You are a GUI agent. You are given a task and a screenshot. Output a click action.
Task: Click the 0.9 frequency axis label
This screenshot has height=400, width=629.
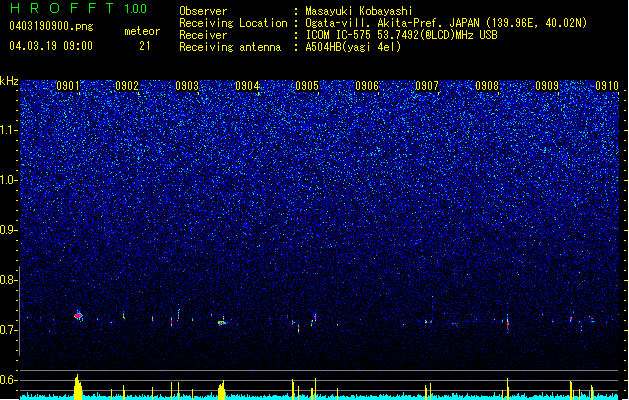(9, 230)
